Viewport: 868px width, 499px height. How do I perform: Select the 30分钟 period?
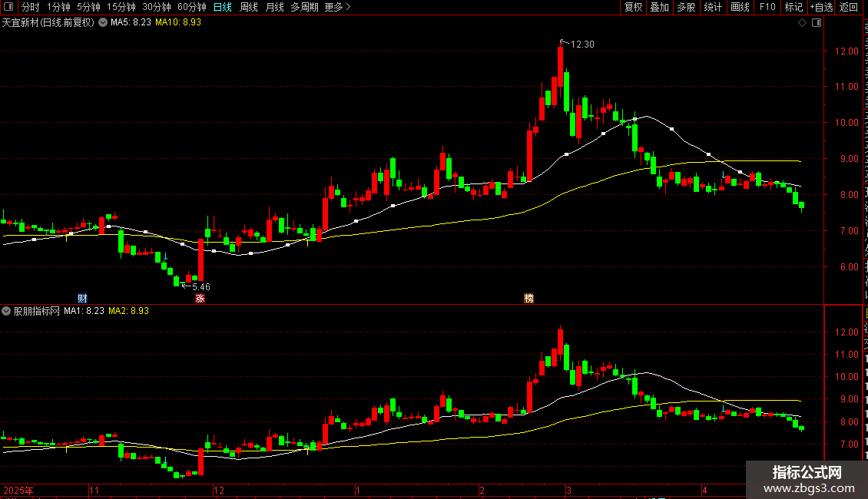[157, 7]
